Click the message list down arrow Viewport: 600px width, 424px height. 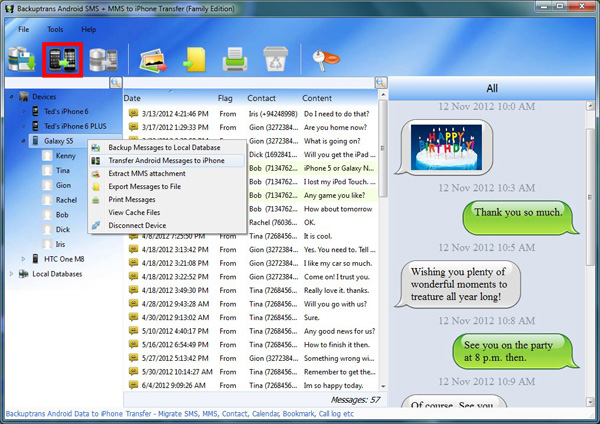point(383,386)
